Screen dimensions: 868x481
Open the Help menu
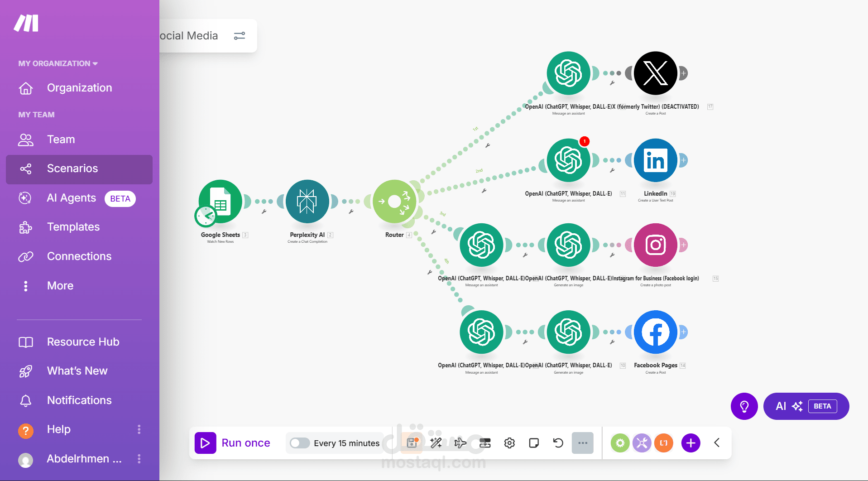(x=59, y=429)
